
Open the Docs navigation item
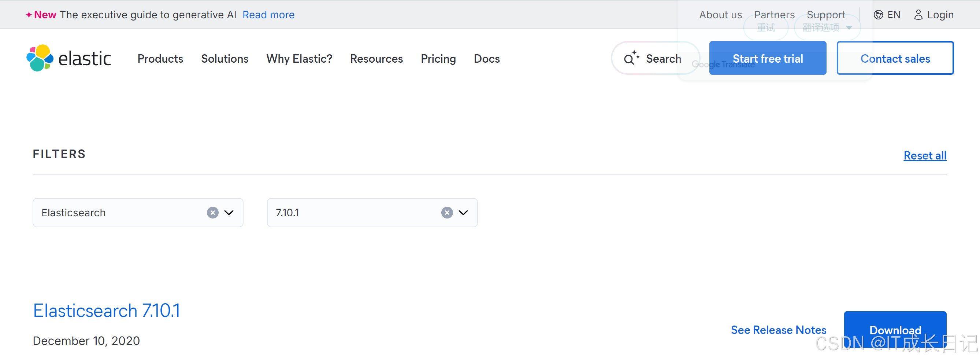click(487, 59)
